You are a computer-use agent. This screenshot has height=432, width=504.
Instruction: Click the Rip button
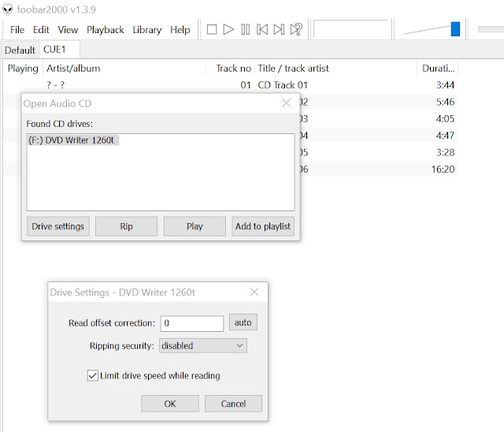point(126,226)
